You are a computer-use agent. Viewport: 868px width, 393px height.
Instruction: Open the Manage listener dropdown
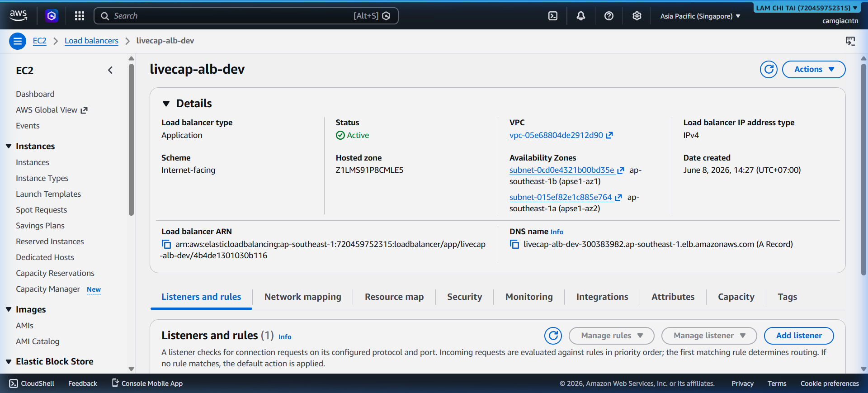pos(709,336)
